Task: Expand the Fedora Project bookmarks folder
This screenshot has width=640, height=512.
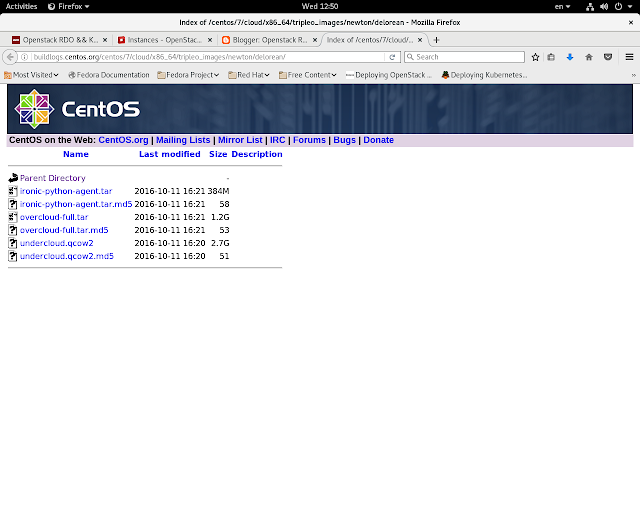Action: 188,75
